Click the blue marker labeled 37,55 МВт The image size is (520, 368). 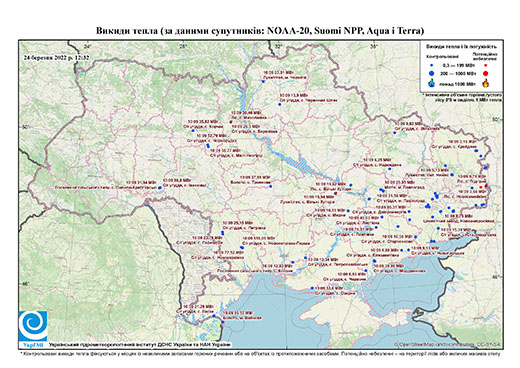[270, 186]
